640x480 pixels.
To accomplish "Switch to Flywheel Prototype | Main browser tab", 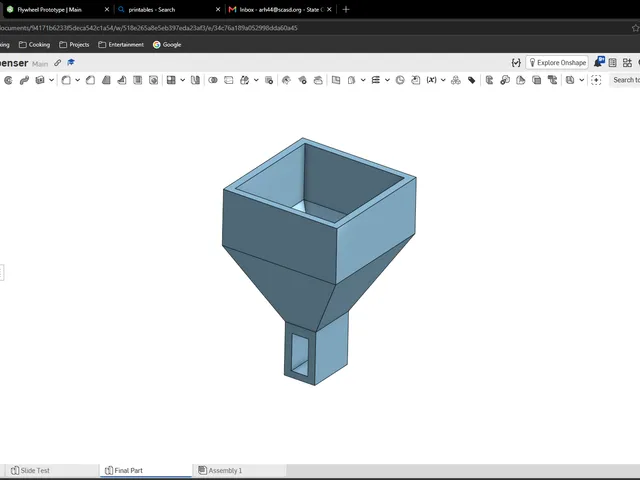I will [55, 9].
